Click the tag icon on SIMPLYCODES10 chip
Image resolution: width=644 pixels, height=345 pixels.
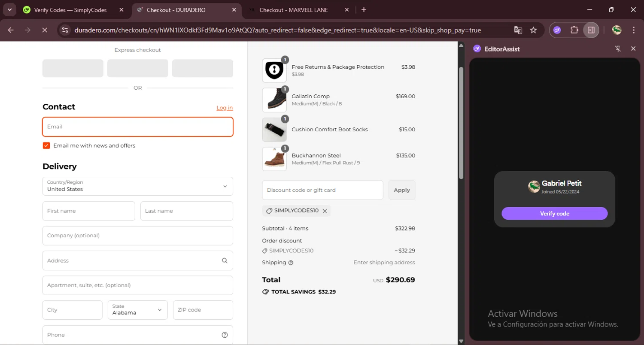pyautogui.click(x=269, y=211)
